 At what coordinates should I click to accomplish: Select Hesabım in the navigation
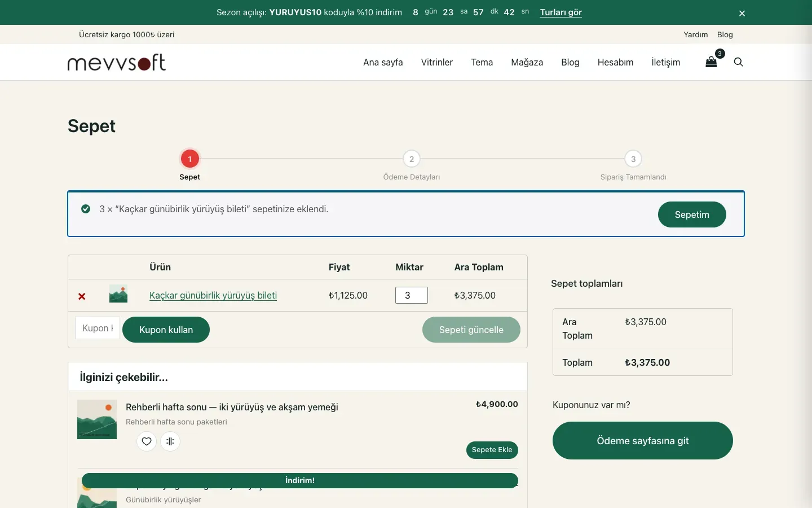point(615,62)
